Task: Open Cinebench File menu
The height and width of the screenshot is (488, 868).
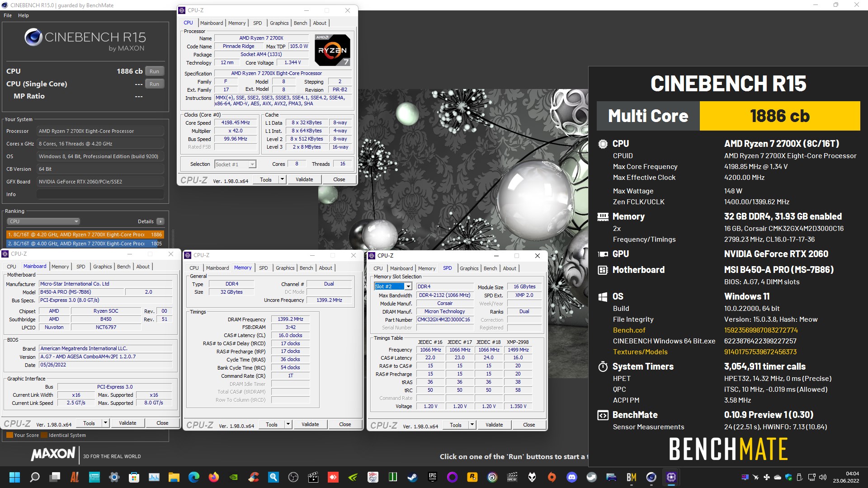Action: pos(8,15)
